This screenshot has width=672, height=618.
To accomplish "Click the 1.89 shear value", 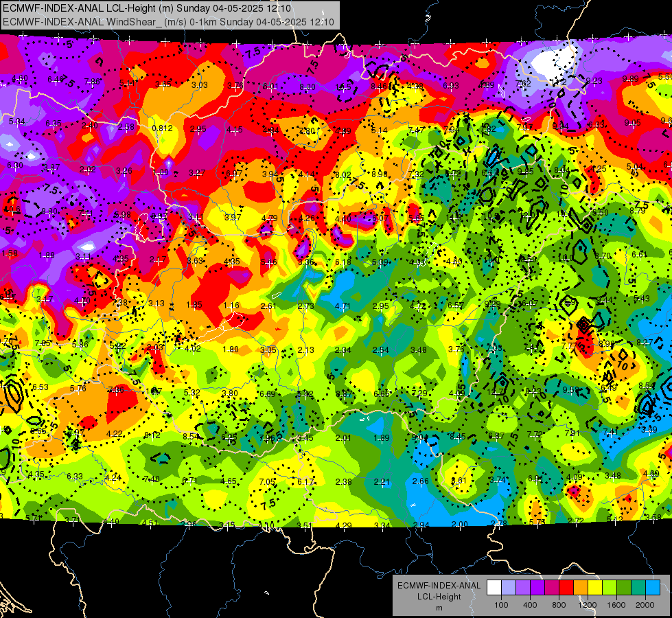I will pos(382,438).
